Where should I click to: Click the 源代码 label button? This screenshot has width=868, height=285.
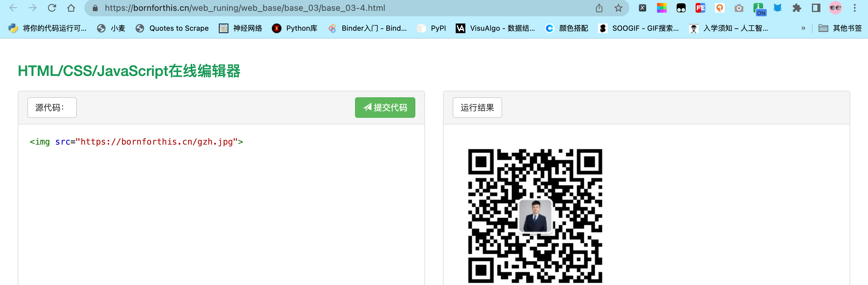[x=52, y=108]
